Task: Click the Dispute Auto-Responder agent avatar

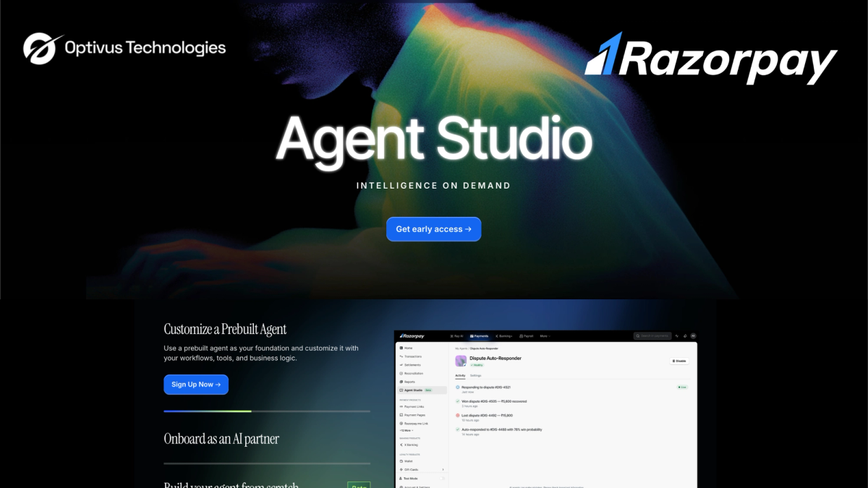Action: coord(461,361)
